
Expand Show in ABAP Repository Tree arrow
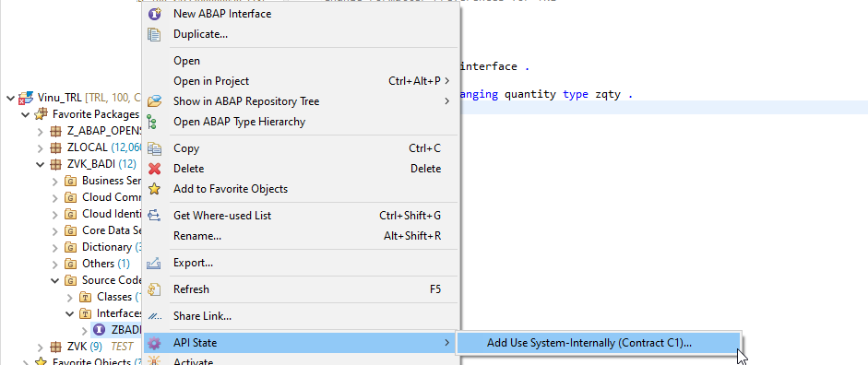click(446, 101)
